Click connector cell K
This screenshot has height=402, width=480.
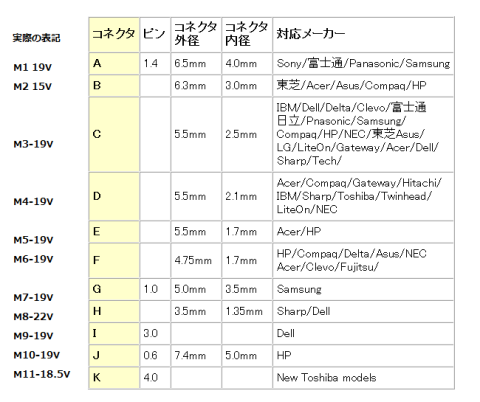[x=114, y=378]
